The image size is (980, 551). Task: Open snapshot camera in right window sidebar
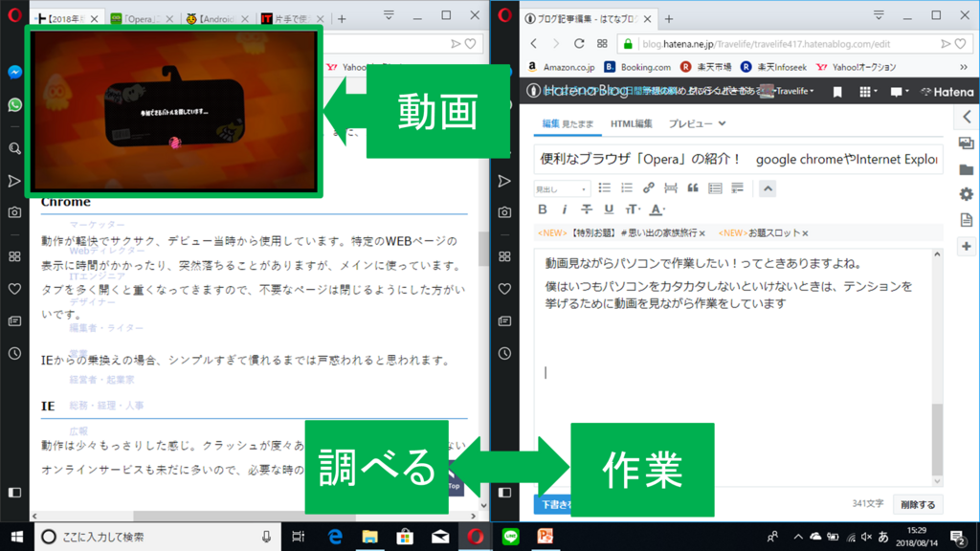(505, 212)
